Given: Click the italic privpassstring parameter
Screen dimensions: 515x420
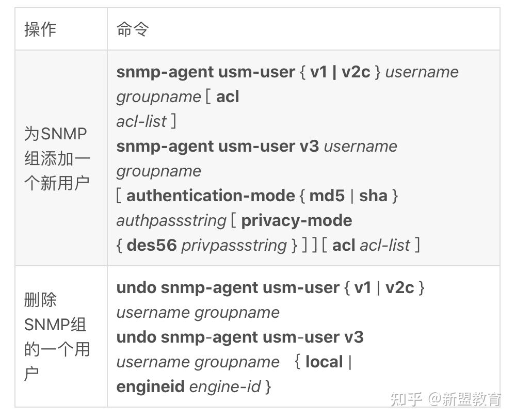Looking at the screenshot, I should (x=234, y=245).
